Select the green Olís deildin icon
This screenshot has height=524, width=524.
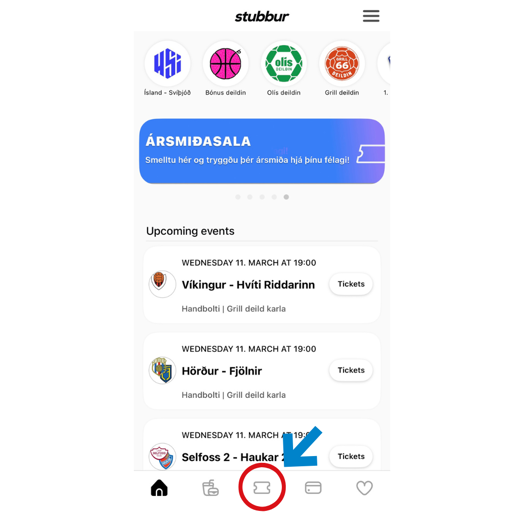[284, 63]
